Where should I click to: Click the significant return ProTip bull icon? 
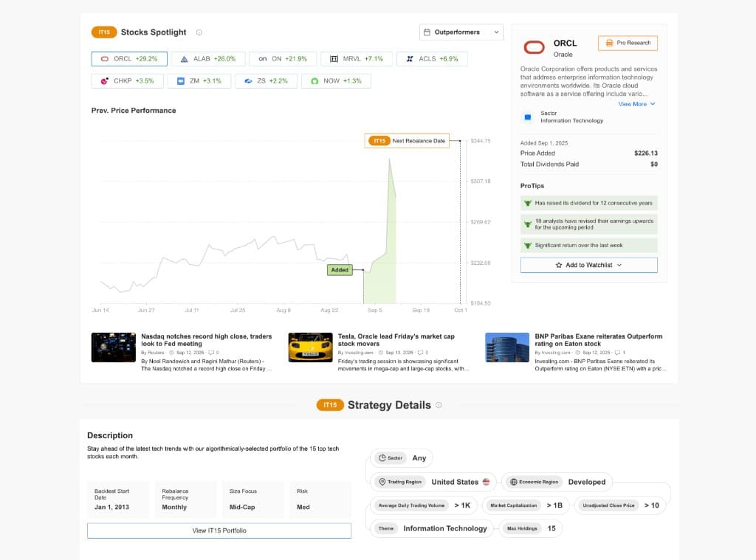(x=528, y=246)
